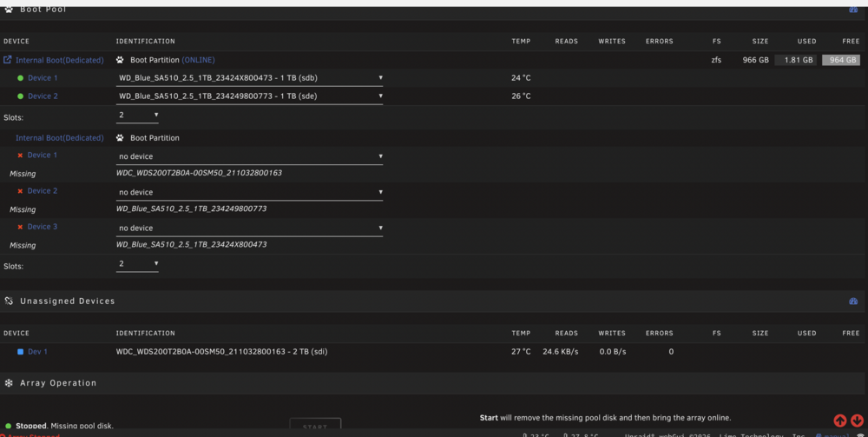The image size is (868, 437).
Task: Click the Array Operation section title
Action: click(58, 383)
